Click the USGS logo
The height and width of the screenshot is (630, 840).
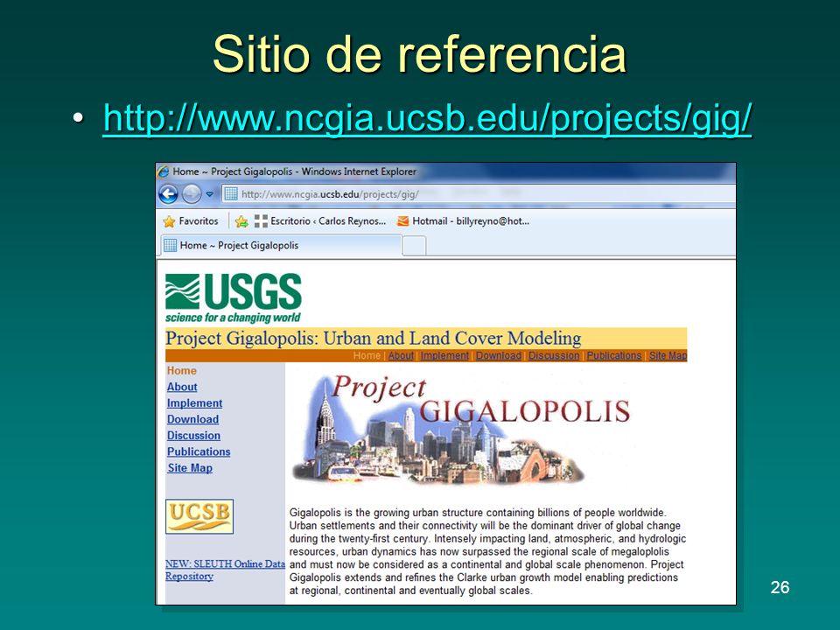point(233,298)
